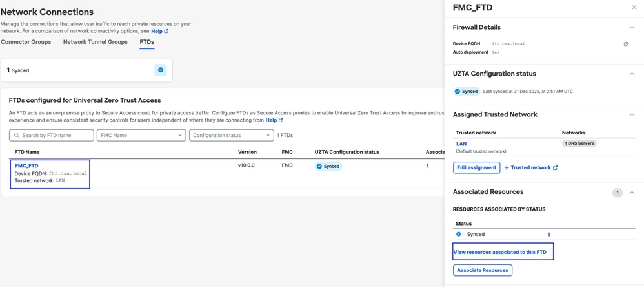Click the Synced badge in the side panel
The image size is (644, 287).
tap(467, 92)
